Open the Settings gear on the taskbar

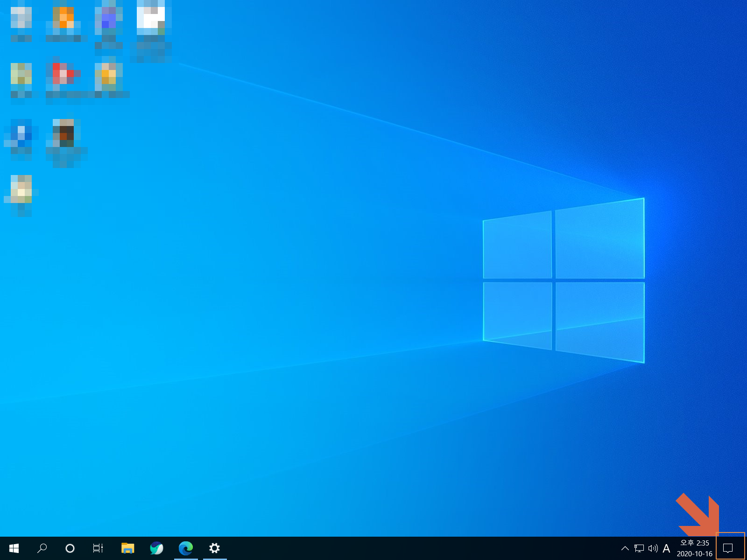215,548
